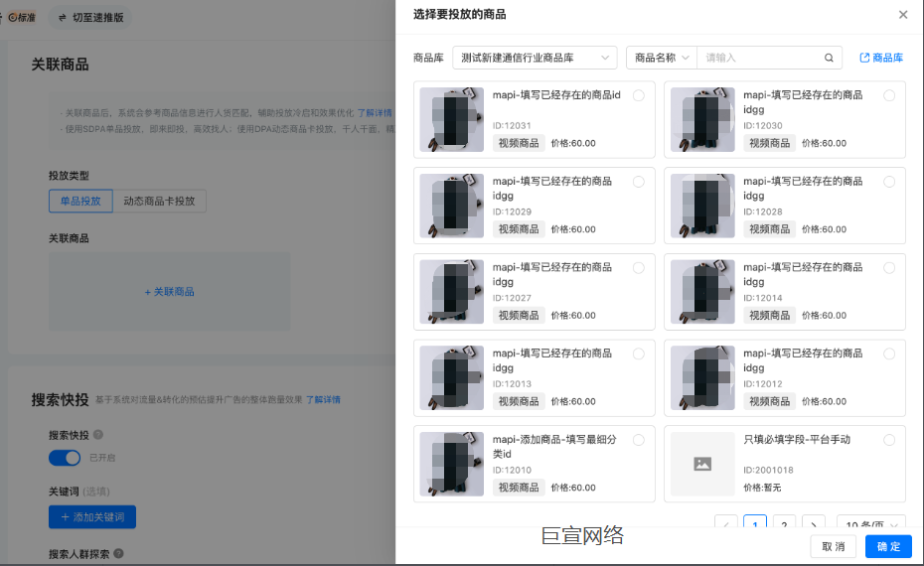The height and width of the screenshot is (566, 924).
Task: Select the 单品投放 delivery type tab
Action: coord(80,201)
